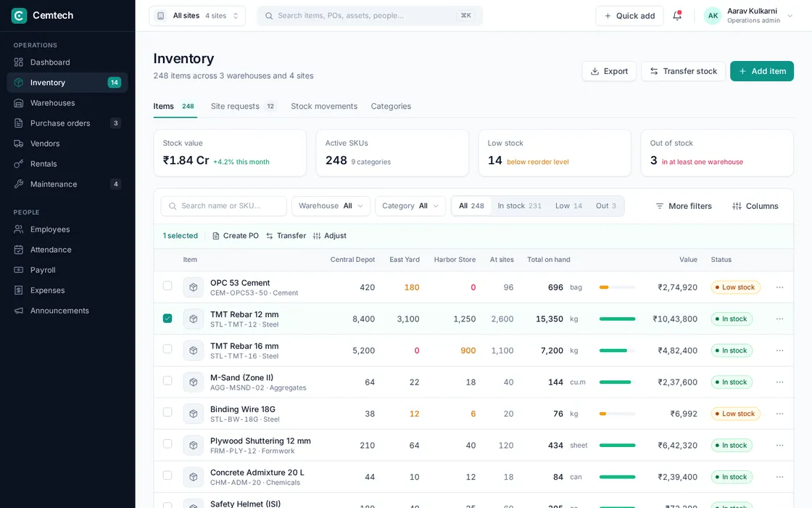Open the Columns chooser
This screenshot has height=508, width=812.
pos(755,206)
